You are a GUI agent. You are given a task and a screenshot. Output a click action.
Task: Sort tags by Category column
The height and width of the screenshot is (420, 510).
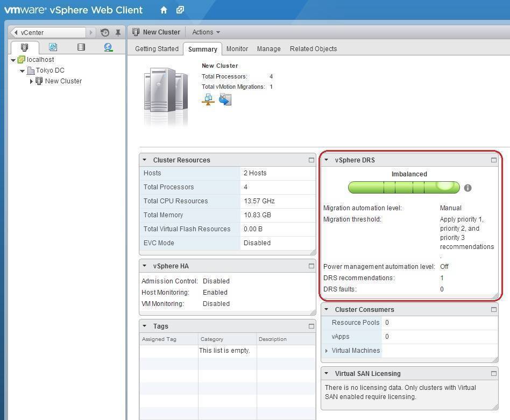click(x=227, y=339)
